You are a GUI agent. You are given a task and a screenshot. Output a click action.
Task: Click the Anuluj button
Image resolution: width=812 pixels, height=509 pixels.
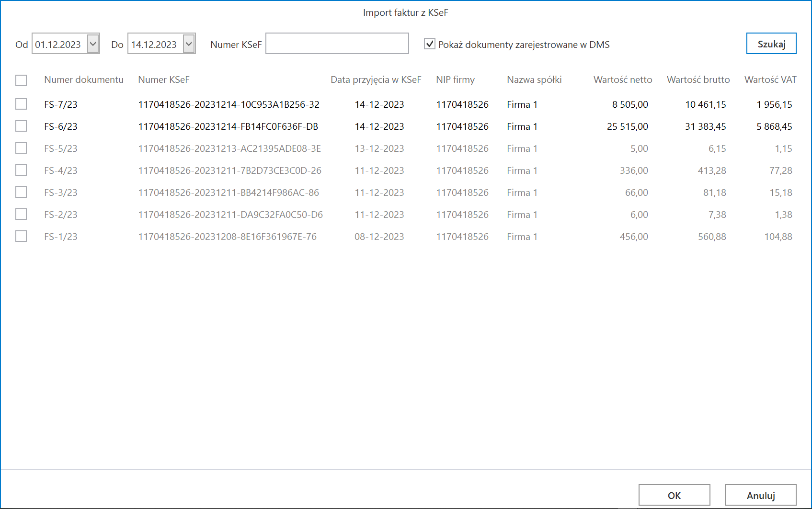(761, 495)
